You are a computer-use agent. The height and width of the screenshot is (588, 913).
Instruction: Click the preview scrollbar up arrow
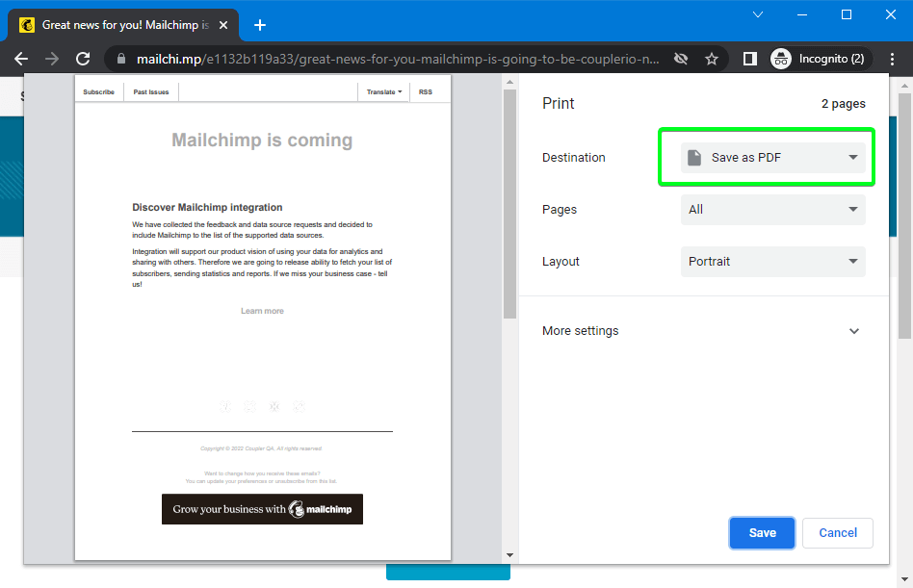pyautogui.click(x=510, y=82)
